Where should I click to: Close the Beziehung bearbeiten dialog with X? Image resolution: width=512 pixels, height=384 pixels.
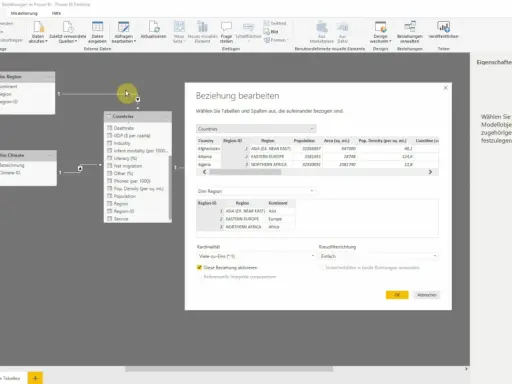tap(446, 88)
